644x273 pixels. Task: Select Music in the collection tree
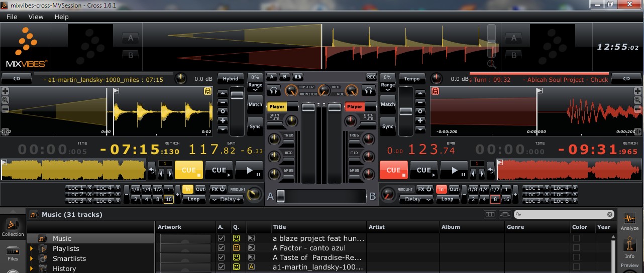pos(90,238)
